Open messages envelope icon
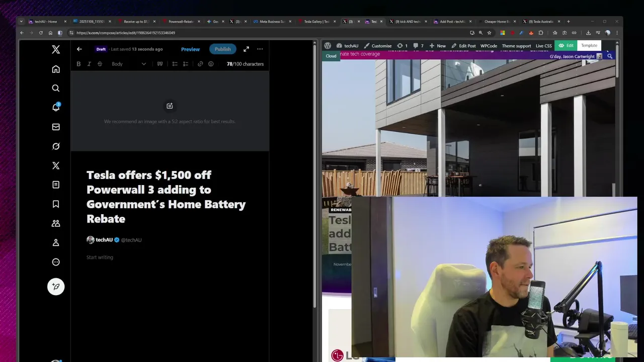This screenshot has width=644, height=362. [x=56, y=127]
